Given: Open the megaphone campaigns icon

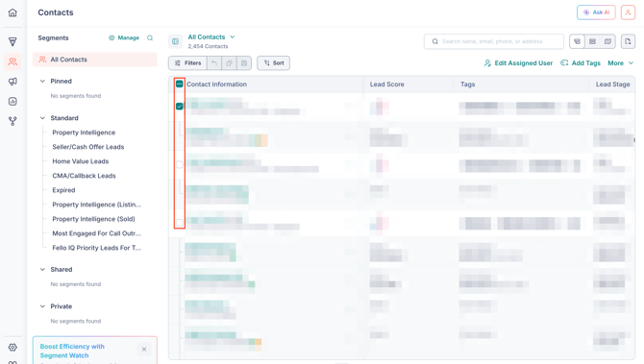Looking at the screenshot, I should (x=12, y=82).
